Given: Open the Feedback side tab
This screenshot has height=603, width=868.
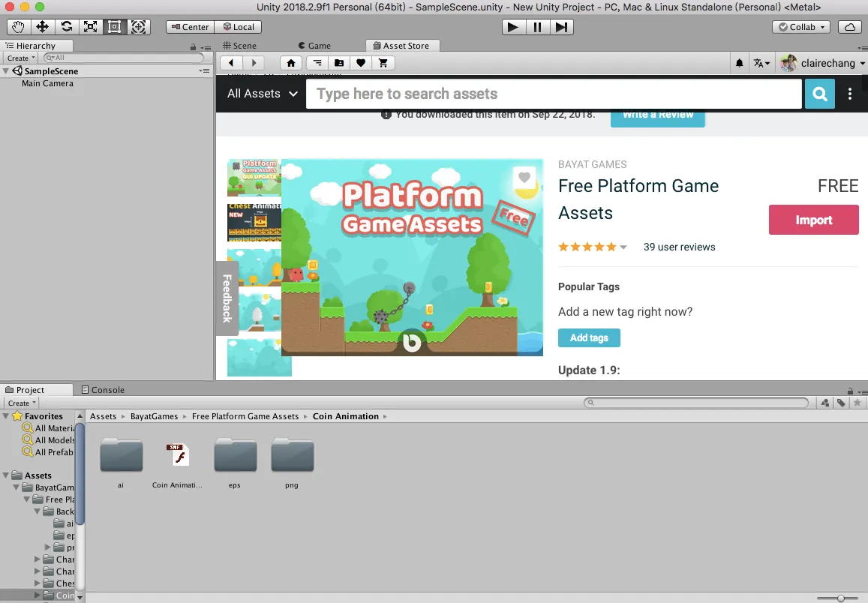Looking at the screenshot, I should point(227,298).
